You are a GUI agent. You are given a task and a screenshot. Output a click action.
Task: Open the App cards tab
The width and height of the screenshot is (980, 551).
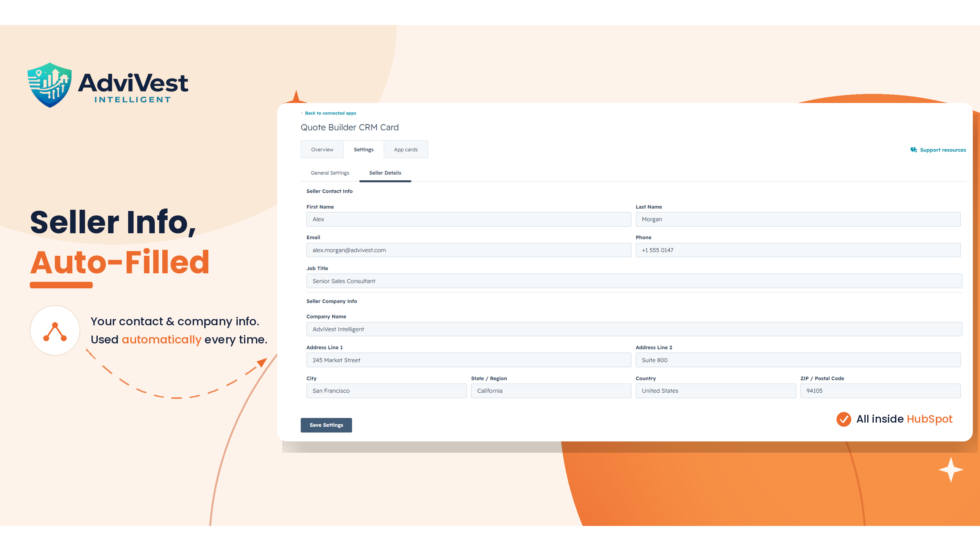[405, 149]
